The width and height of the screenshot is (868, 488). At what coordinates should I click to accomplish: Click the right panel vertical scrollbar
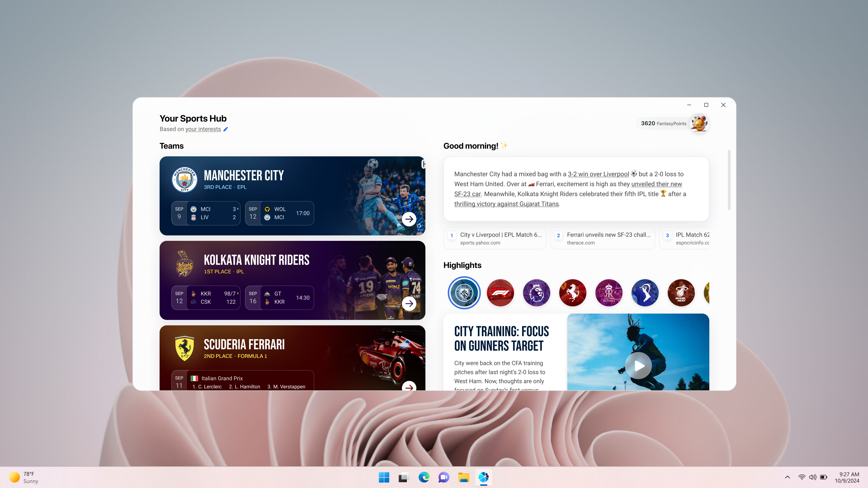pos(729,180)
